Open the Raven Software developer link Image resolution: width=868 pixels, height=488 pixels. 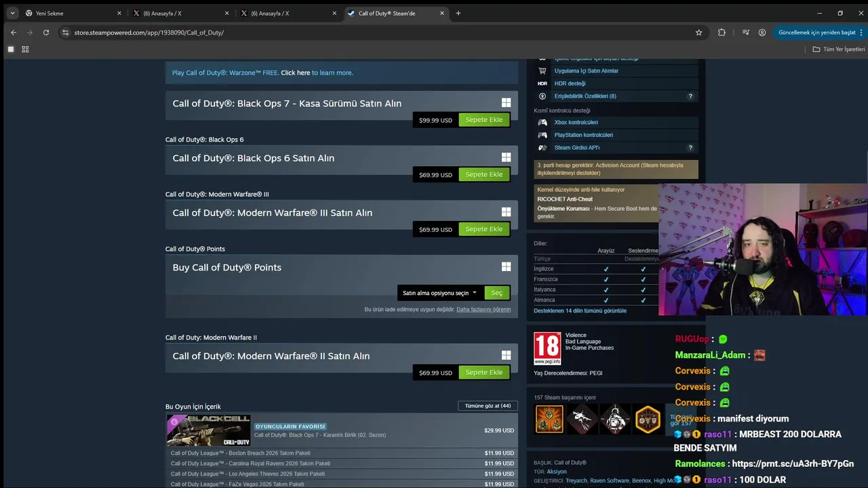pyautogui.click(x=610, y=481)
